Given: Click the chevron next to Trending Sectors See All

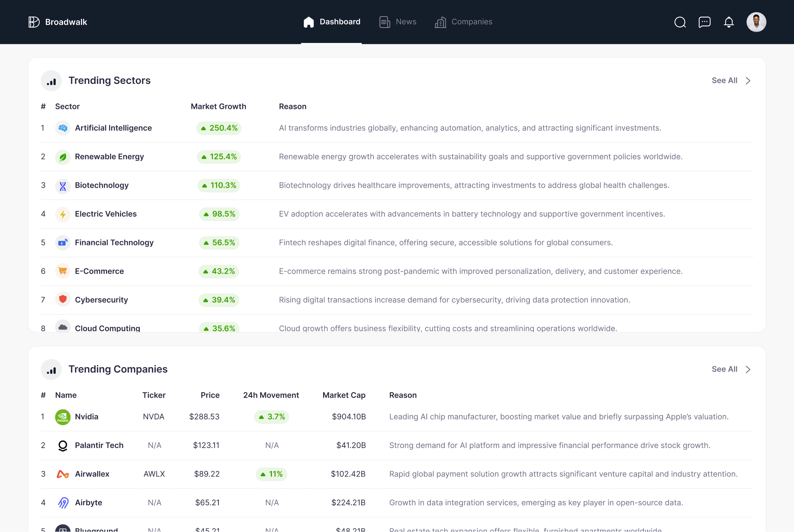Looking at the screenshot, I should coord(748,81).
